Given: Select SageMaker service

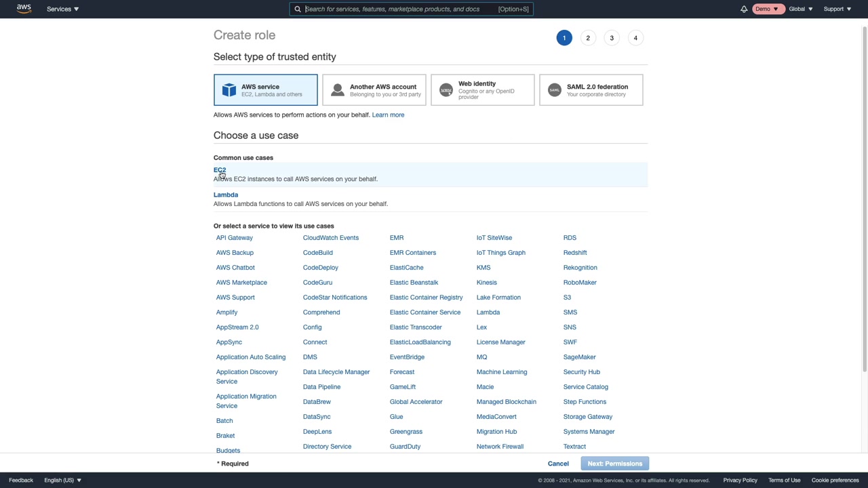Looking at the screenshot, I should [580, 357].
